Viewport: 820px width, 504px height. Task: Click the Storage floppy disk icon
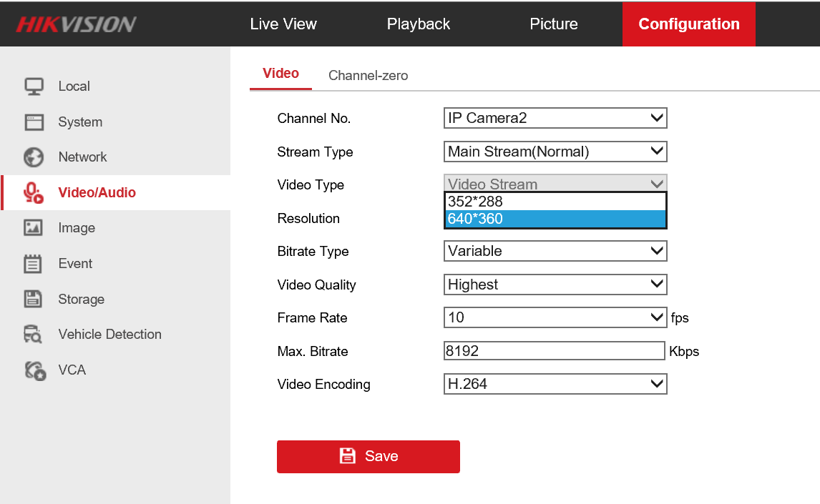point(34,299)
